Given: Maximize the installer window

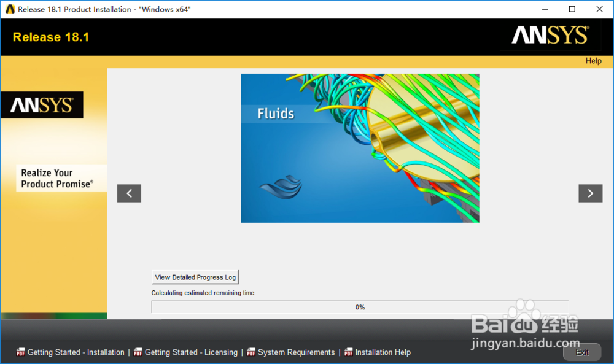Looking at the screenshot, I should (572, 9).
